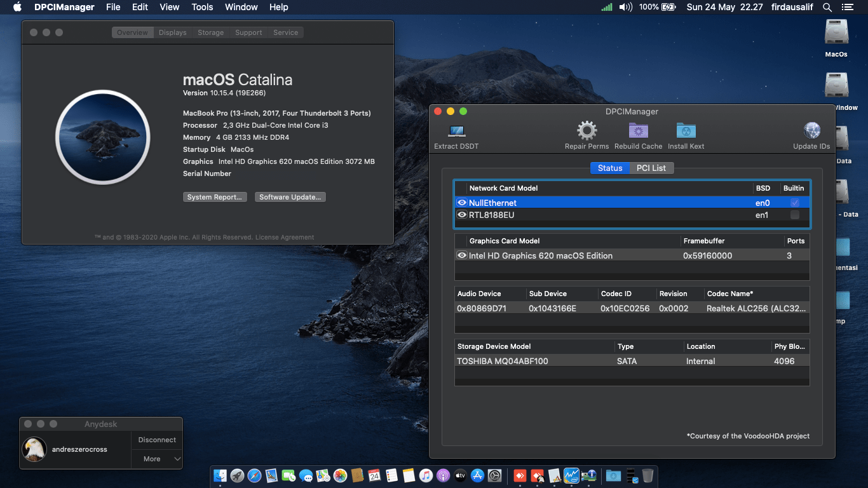Switch to the PCI List tab
Viewport: 868px width, 488px height.
coord(651,168)
